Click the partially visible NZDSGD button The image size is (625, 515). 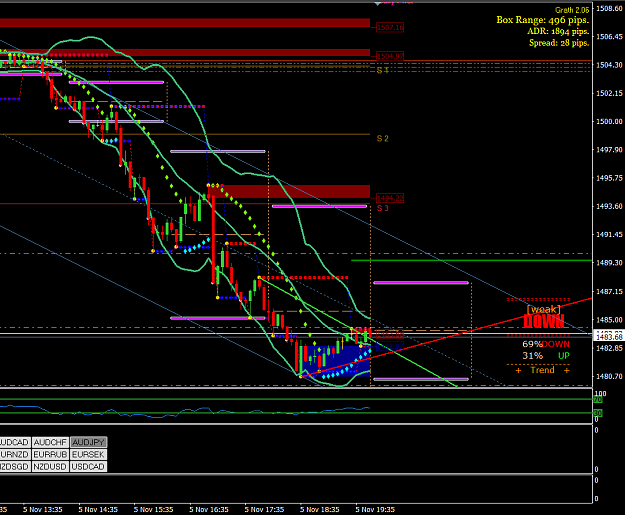15,467
